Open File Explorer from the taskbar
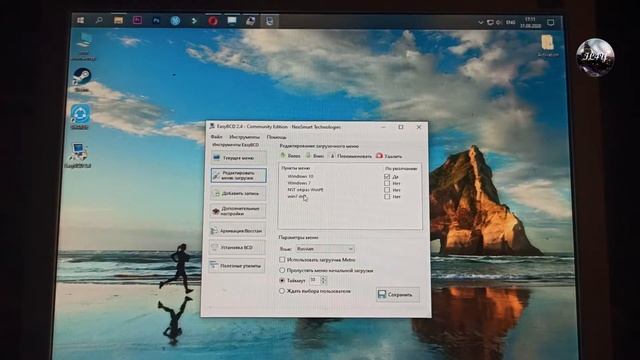640x360 pixels. pos(118,20)
